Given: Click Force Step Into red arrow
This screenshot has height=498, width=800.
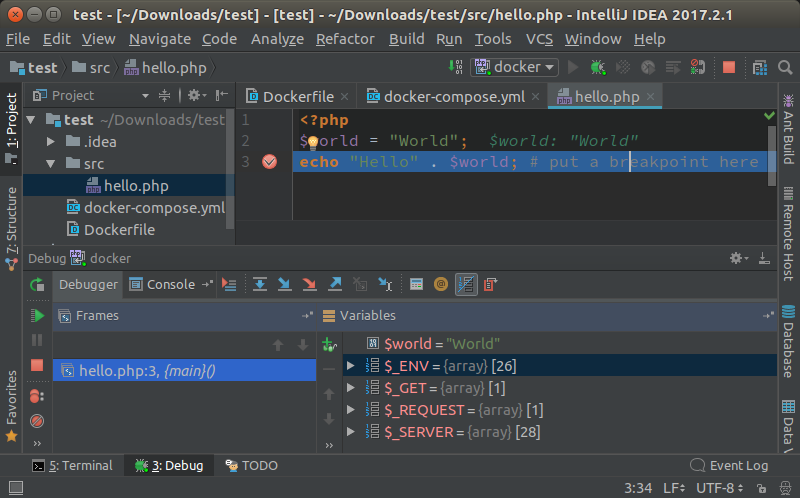Looking at the screenshot, I should point(309,284).
